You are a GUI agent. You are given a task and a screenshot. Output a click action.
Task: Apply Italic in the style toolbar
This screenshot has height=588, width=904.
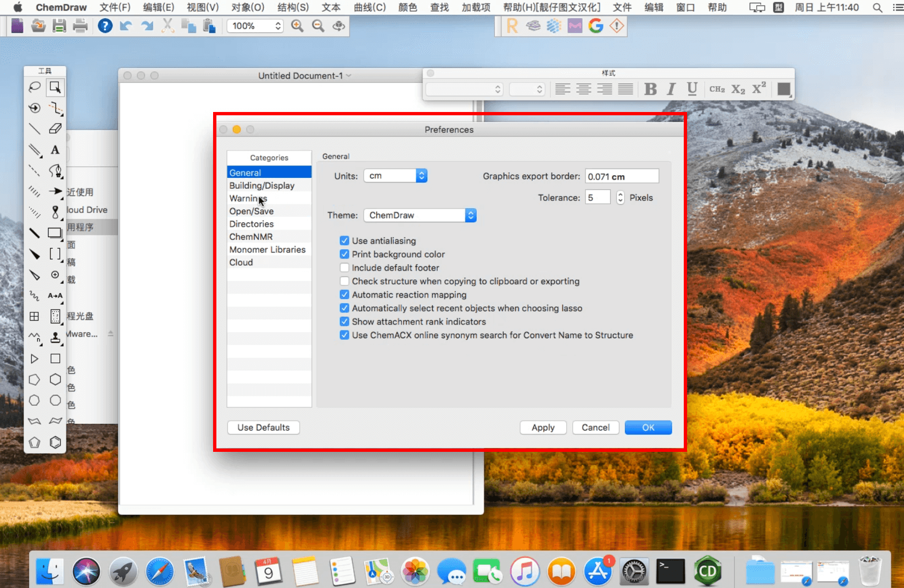coord(671,89)
